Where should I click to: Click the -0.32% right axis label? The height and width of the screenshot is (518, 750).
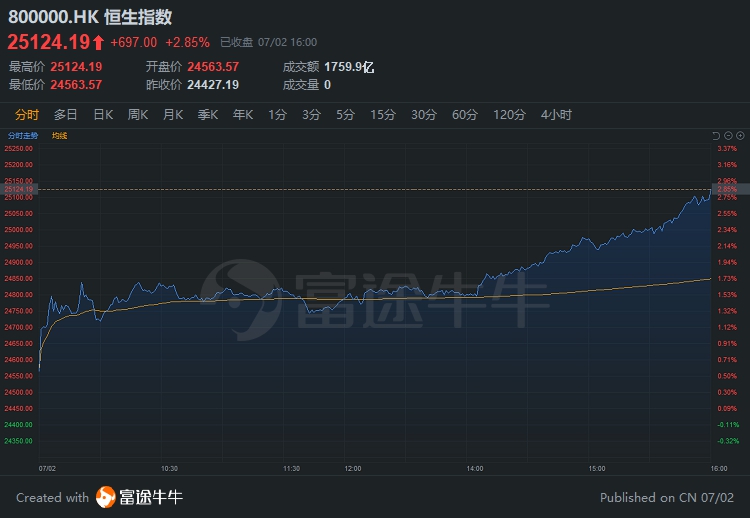pyautogui.click(x=728, y=441)
